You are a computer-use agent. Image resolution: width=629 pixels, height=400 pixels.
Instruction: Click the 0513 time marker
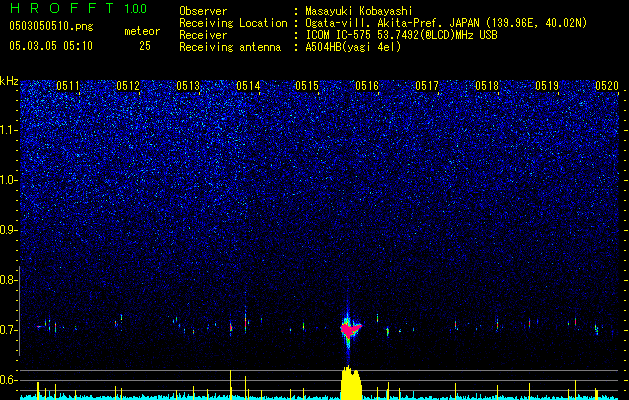point(188,85)
